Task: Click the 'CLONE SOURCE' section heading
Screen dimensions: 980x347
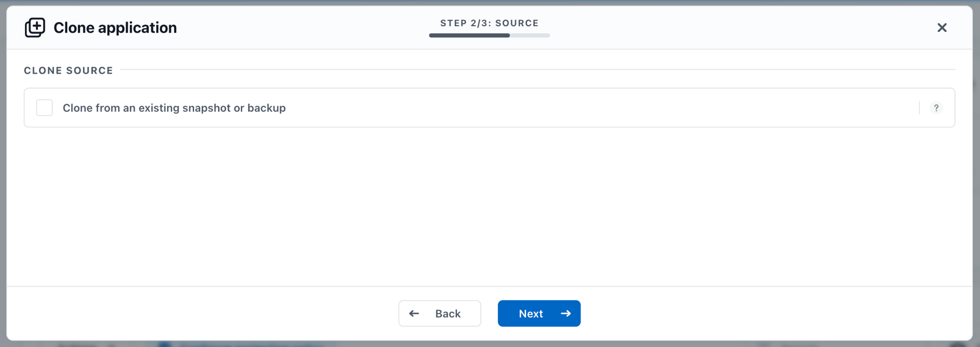Action: 68,70
